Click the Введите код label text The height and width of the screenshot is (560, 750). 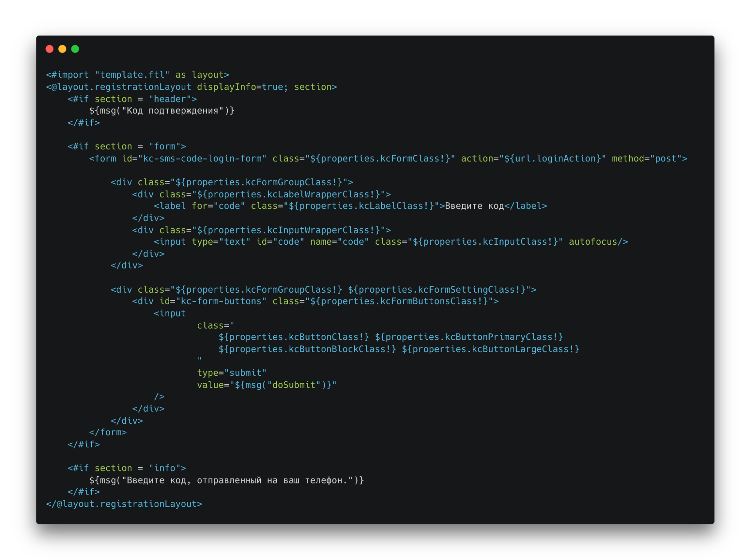point(473,206)
